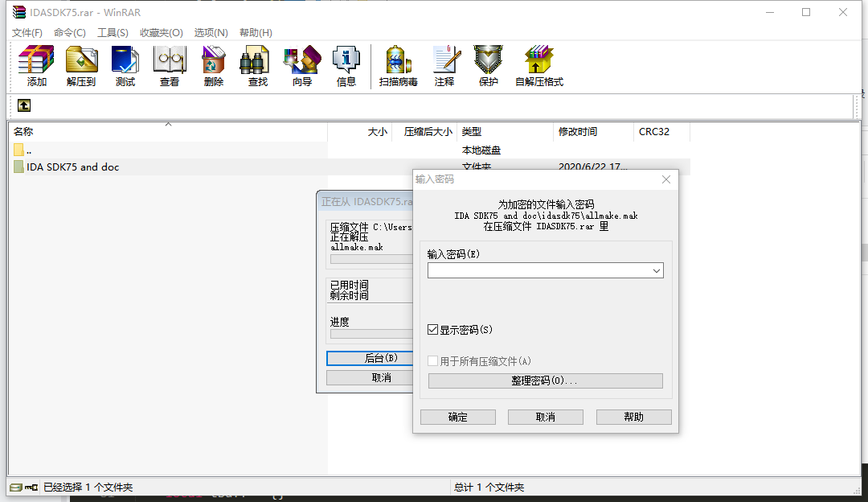Click the up-one-level arrow icon

tap(24, 105)
